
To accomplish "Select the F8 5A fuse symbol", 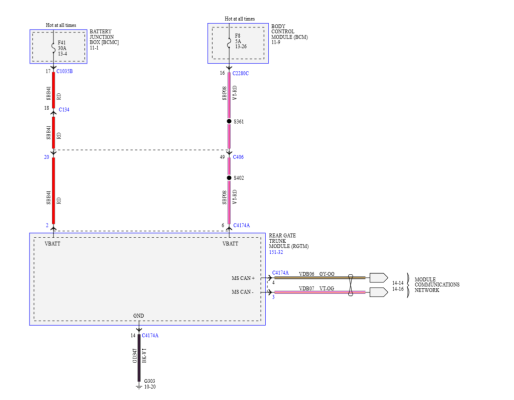I will 229,43.
